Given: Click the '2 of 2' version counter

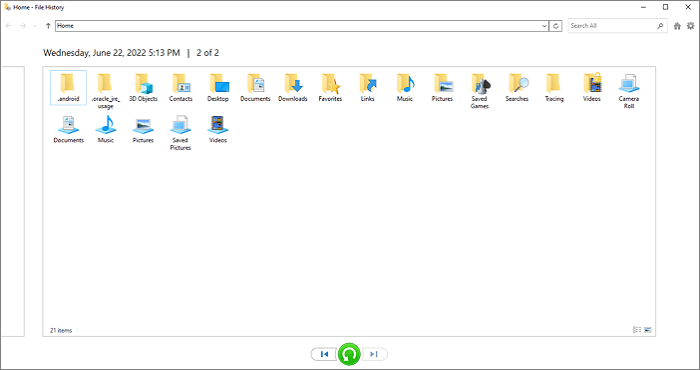Looking at the screenshot, I should click(x=208, y=53).
